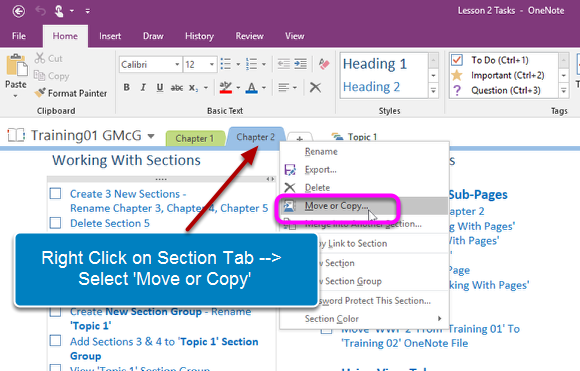Expand the Training01 GMcG notebook dropdown
This screenshot has height=371, width=580.
[151, 136]
